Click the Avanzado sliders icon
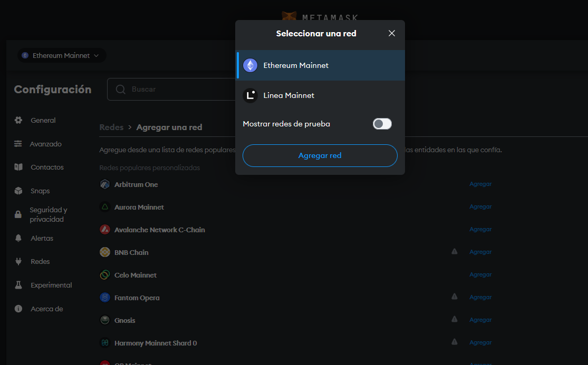588x365 pixels. (18, 144)
